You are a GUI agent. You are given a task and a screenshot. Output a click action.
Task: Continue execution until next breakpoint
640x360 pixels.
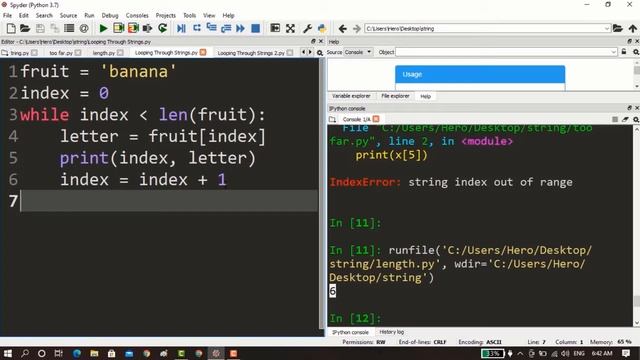240,28
